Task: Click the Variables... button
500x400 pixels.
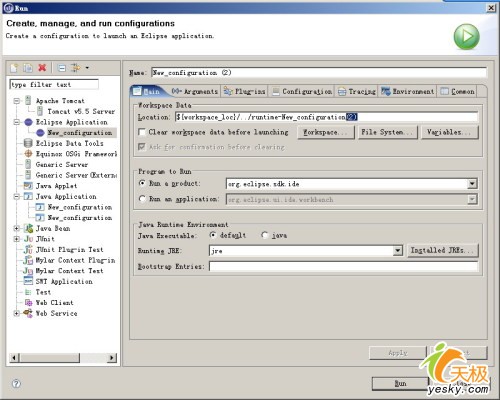Action: tap(450, 132)
